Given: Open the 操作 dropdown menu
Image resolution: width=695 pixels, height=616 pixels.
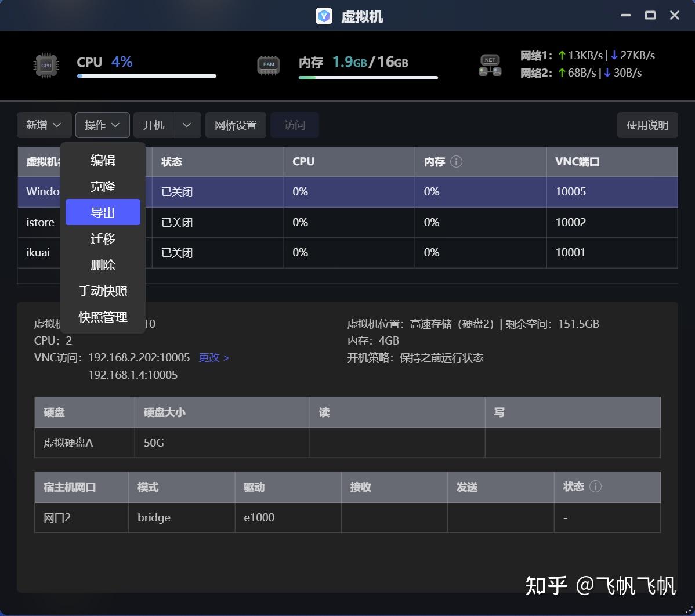Looking at the screenshot, I should tap(102, 125).
